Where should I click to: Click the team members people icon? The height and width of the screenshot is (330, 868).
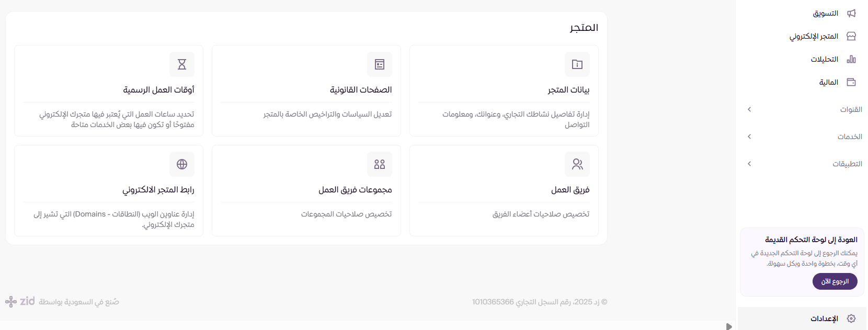[577, 164]
